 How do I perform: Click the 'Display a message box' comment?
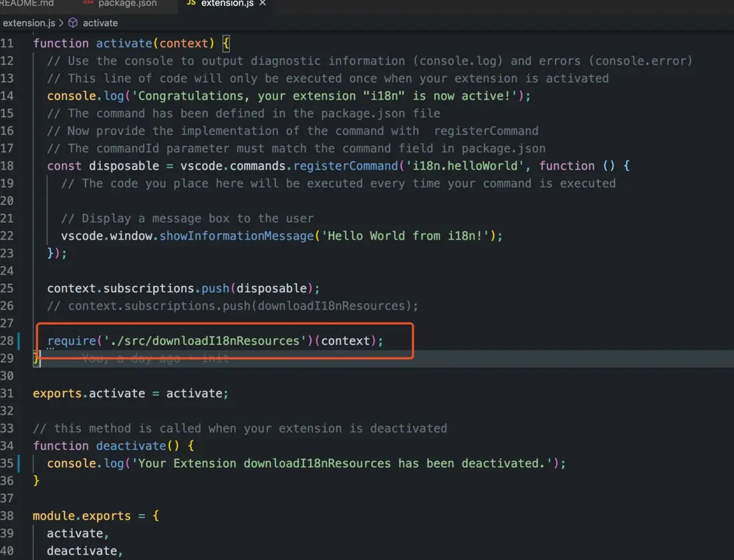pos(187,219)
